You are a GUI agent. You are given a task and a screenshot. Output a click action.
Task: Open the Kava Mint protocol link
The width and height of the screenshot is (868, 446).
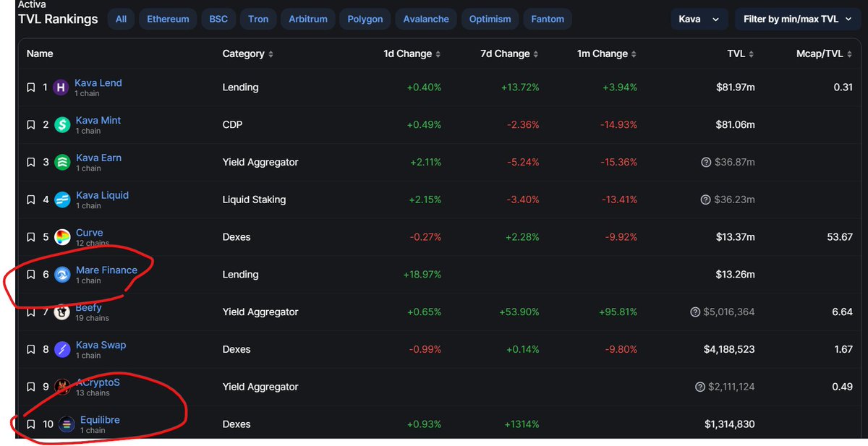pos(98,121)
